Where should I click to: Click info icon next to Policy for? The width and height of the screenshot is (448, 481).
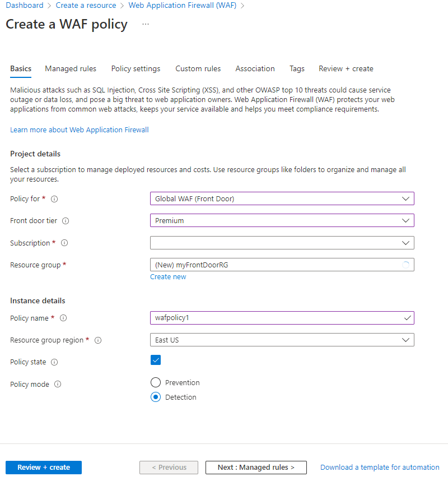(x=54, y=199)
